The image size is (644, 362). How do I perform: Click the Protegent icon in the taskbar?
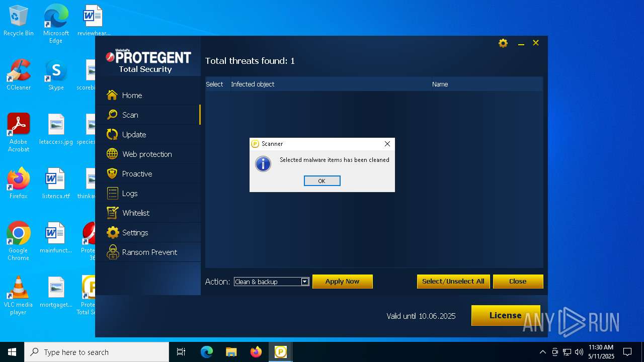click(x=280, y=352)
